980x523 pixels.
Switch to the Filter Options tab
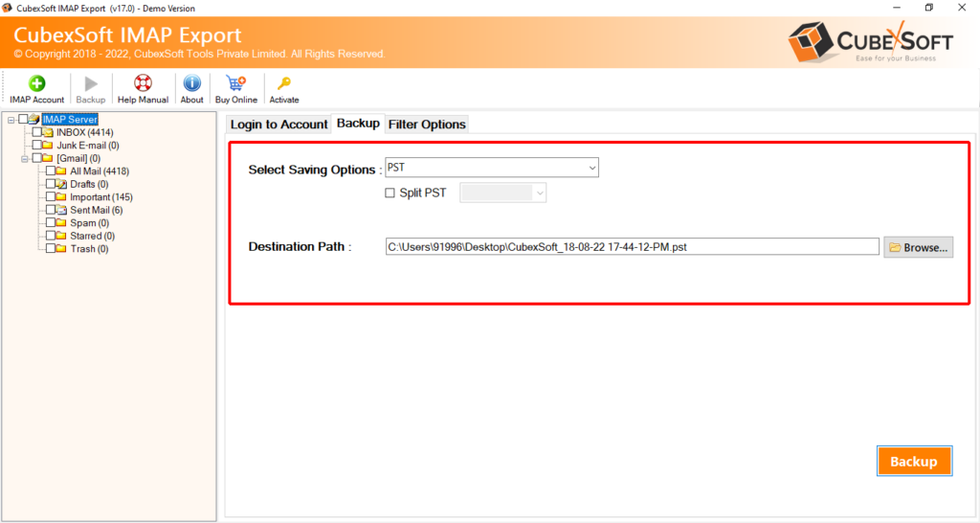(x=427, y=125)
